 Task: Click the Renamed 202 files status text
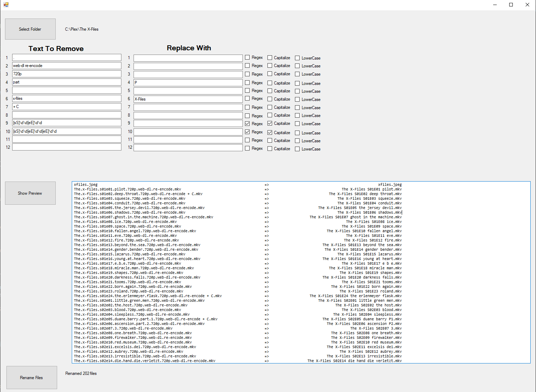coord(81,373)
